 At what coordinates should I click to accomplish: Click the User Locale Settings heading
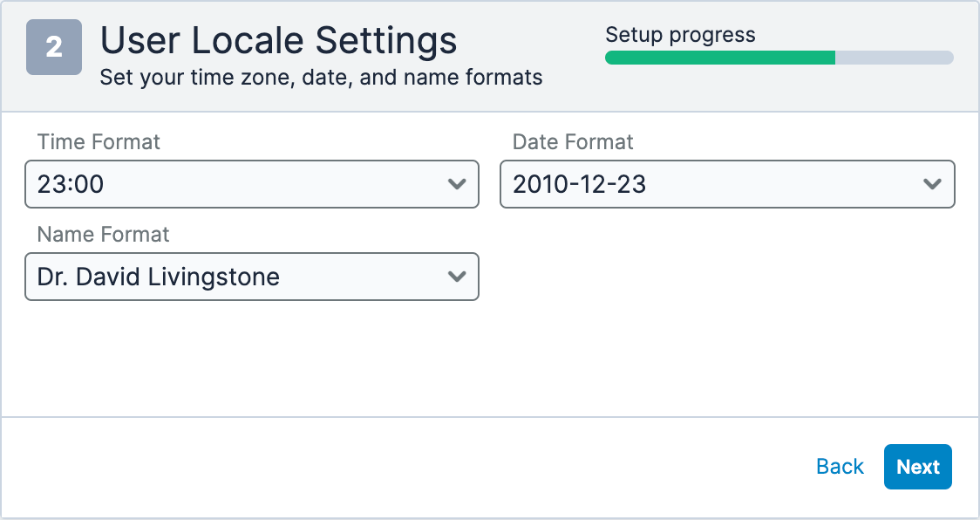279,40
